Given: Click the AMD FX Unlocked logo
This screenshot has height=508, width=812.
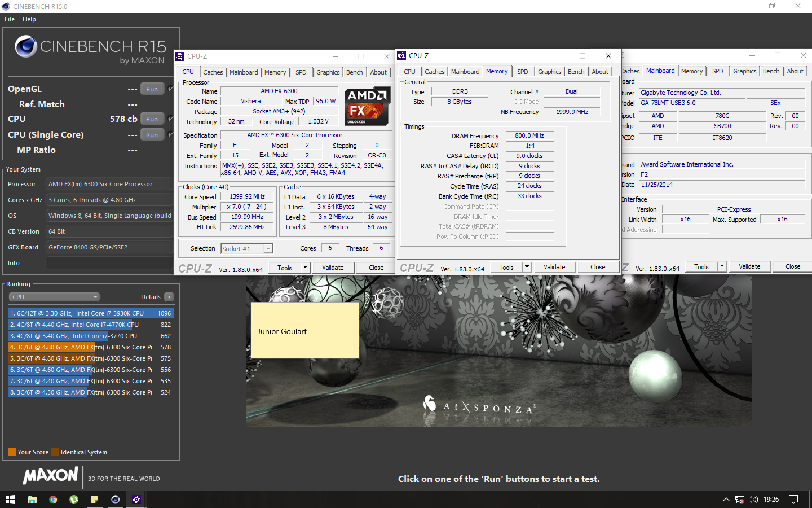Looking at the screenshot, I should tap(368, 106).
